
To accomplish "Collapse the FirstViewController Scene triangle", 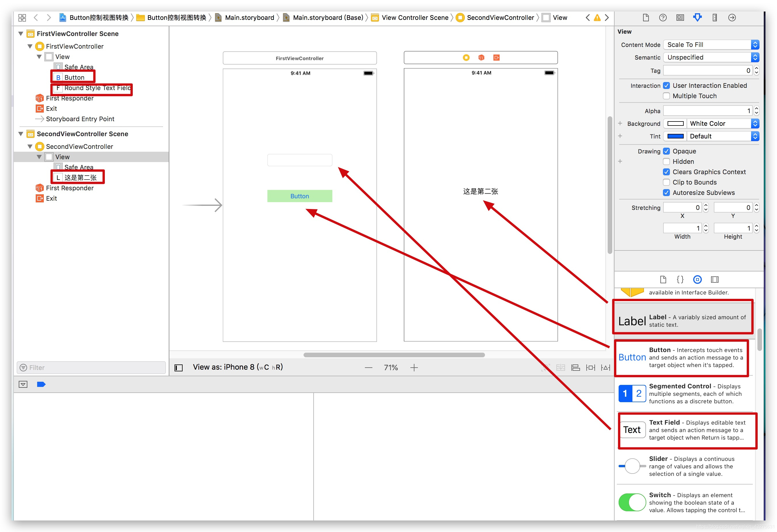I will [21, 33].
